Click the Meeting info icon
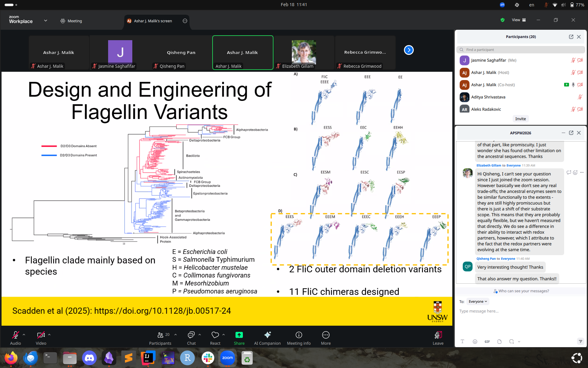The height and width of the screenshot is (368, 588). click(x=299, y=338)
